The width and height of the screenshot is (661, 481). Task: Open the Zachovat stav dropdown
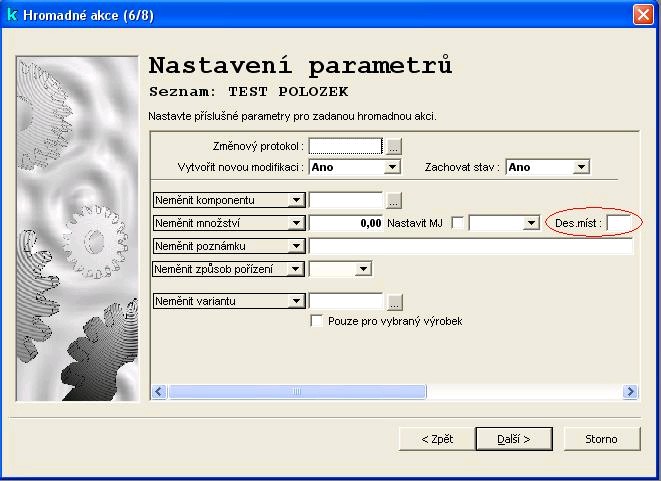[x=581, y=167]
